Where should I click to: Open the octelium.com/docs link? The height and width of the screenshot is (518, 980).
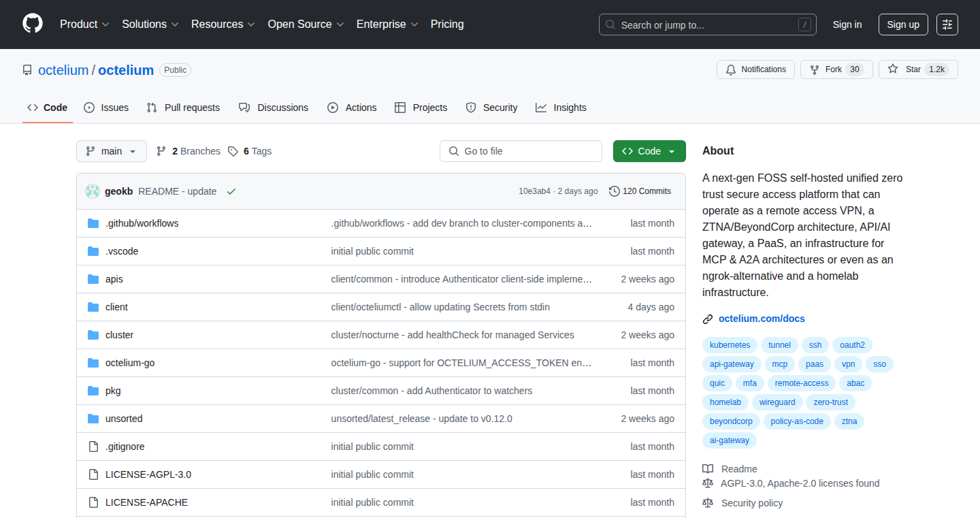point(762,319)
